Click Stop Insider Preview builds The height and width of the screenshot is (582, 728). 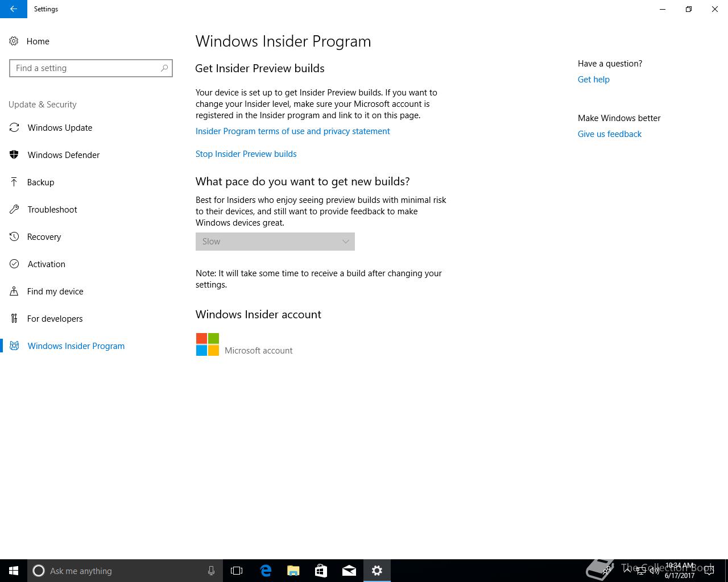pos(246,154)
